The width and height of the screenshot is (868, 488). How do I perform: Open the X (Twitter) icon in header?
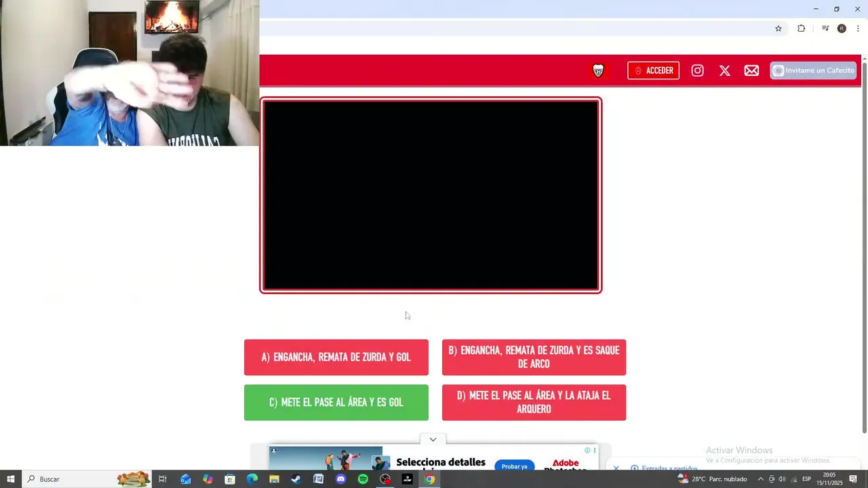tap(724, 70)
